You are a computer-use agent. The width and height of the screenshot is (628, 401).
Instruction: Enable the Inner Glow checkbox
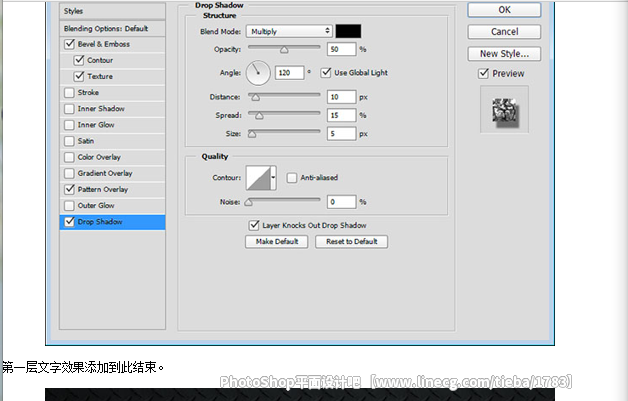(x=69, y=125)
